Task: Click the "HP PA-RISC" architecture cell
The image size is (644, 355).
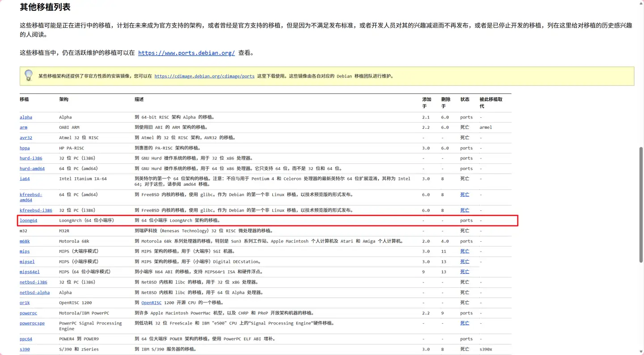Action: [x=72, y=148]
